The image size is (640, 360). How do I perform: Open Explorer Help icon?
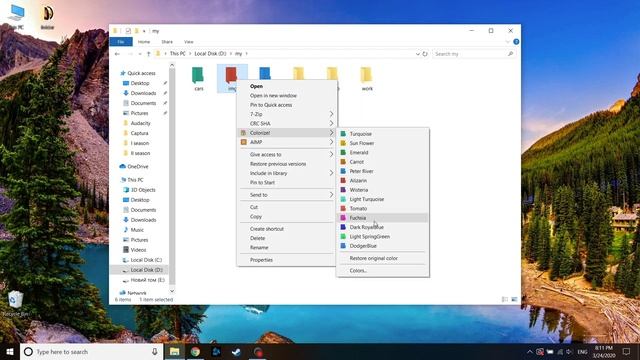click(x=516, y=42)
